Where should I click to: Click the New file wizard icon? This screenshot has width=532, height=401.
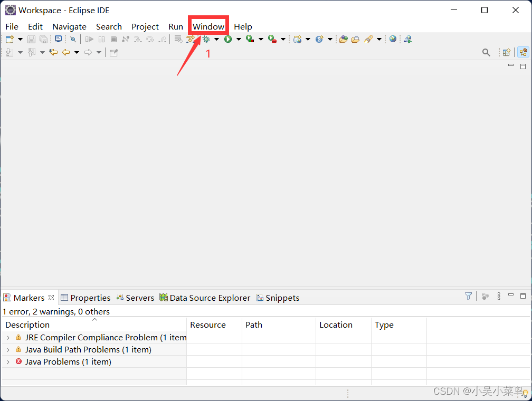(x=10, y=40)
